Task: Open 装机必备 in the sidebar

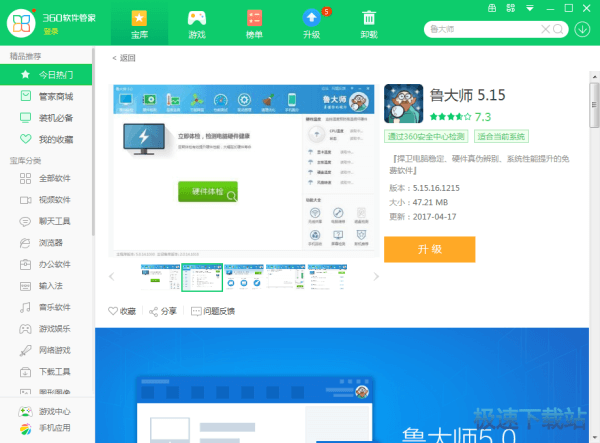Action: point(46,118)
